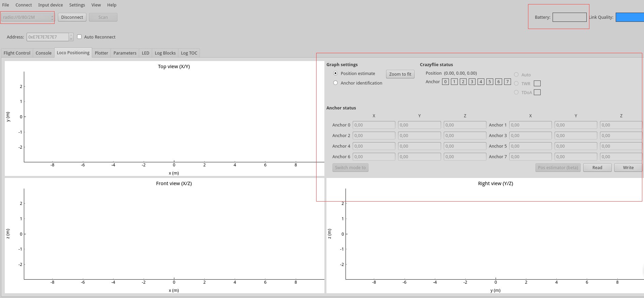Select the Anchor identification radio button
The width and height of the screenshot is (644, 298).
coord(336,83)
